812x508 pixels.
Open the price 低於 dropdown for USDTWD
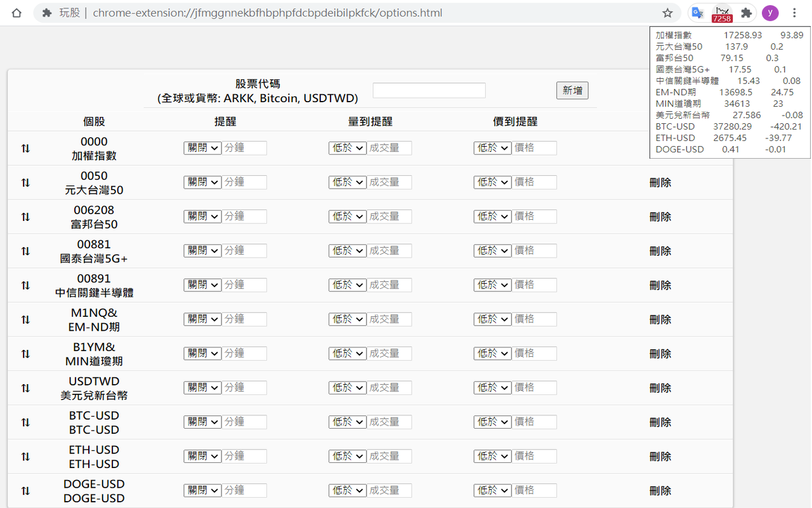[492, 388]
